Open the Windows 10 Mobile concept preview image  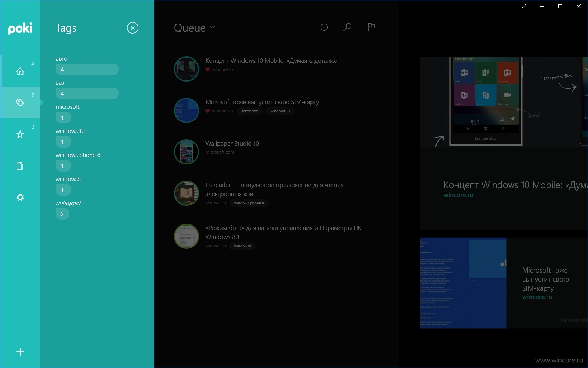pos(504,102)
